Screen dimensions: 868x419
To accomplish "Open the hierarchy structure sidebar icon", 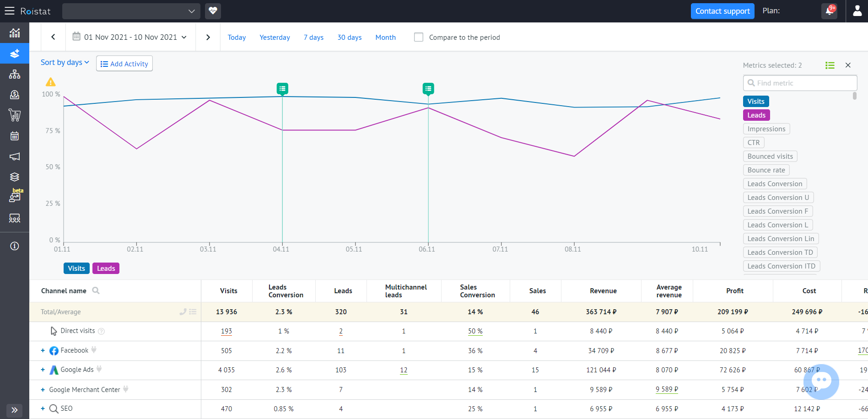I will pyautogui.click(x=15, y=74).
